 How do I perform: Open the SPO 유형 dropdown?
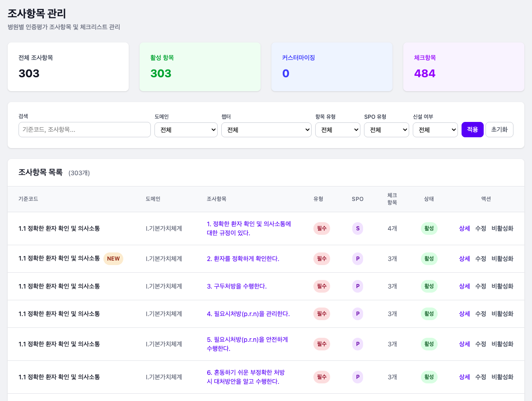[386, 130]
